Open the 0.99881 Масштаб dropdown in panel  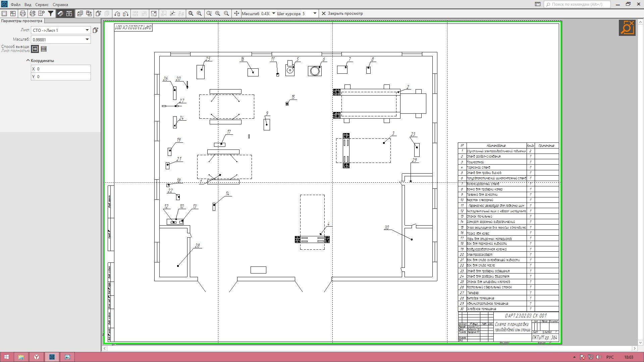coord(87,40)
